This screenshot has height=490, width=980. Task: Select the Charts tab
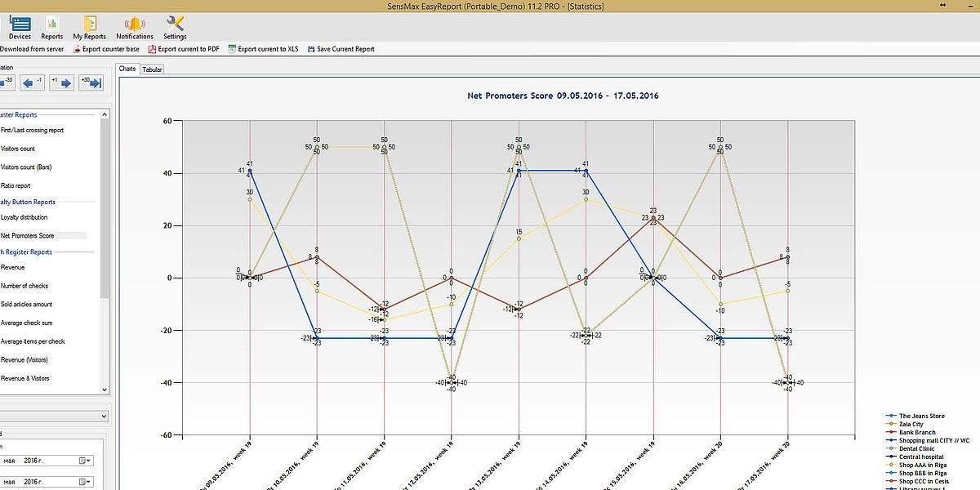127,69
